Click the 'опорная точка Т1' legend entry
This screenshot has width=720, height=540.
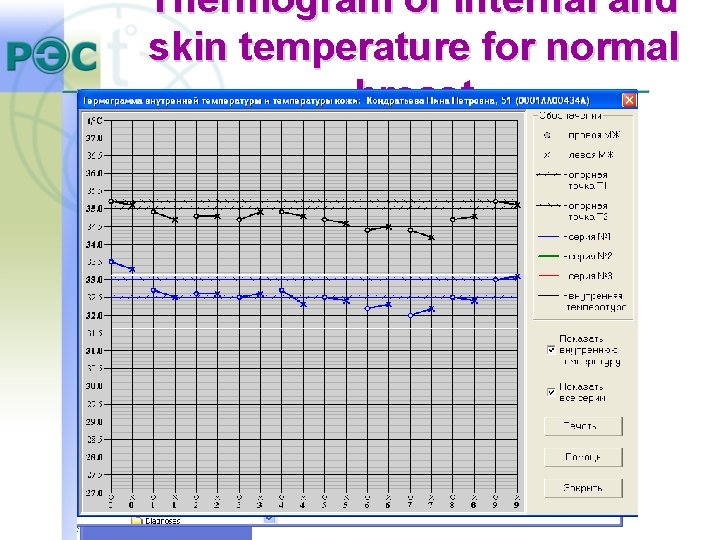point(573,180)
